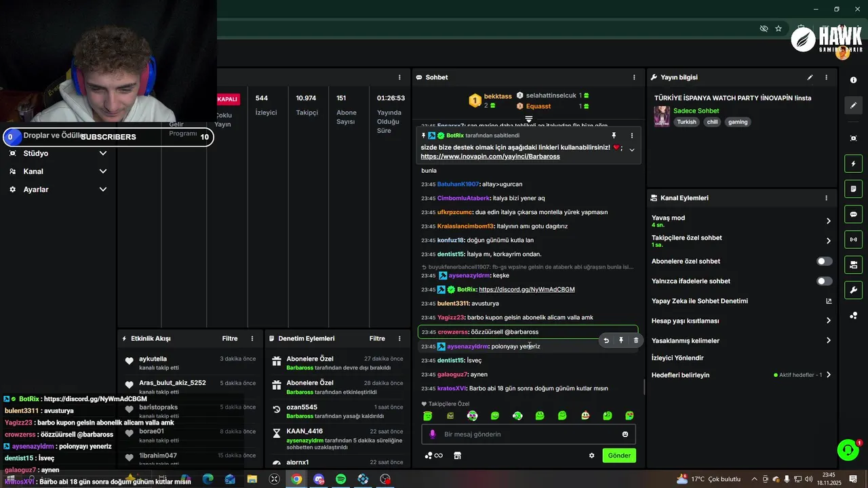
Task: Click the purple microphone icon in chat input
Action: pos(433,434)
